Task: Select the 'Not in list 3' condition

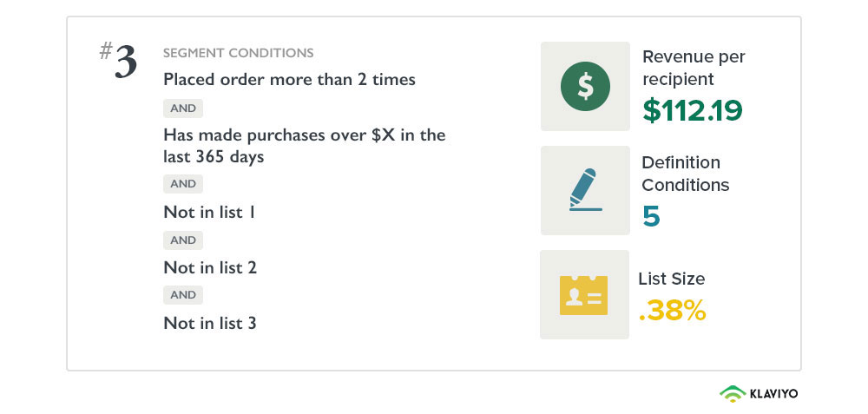Action: pyautogui.click(x=210, y=323)
